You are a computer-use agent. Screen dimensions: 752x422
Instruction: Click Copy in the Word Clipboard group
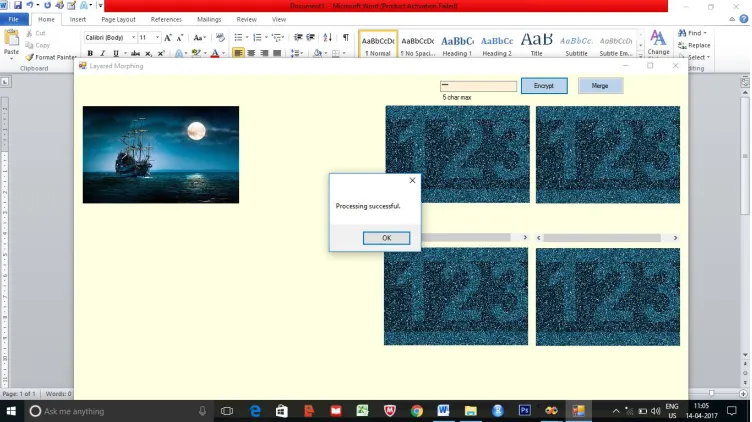pyautogui.click(x=38, y=45)
